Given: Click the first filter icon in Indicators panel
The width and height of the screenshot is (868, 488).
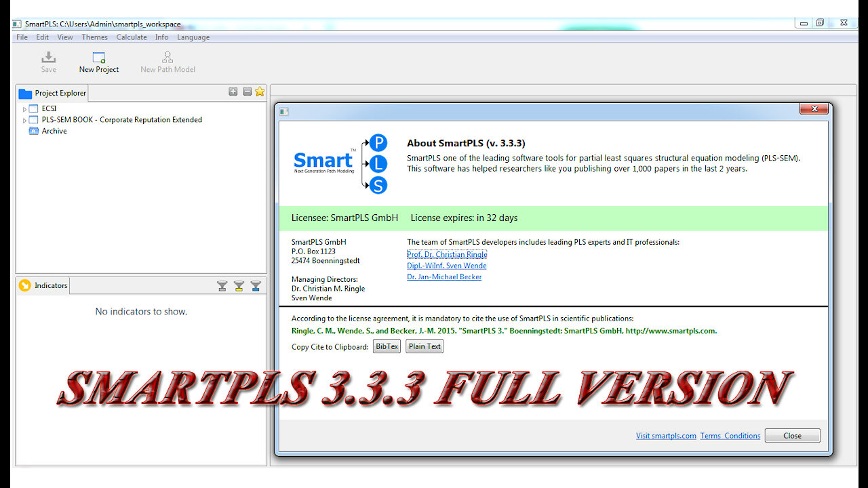Looking at the screenshot, I should point(222,286).
